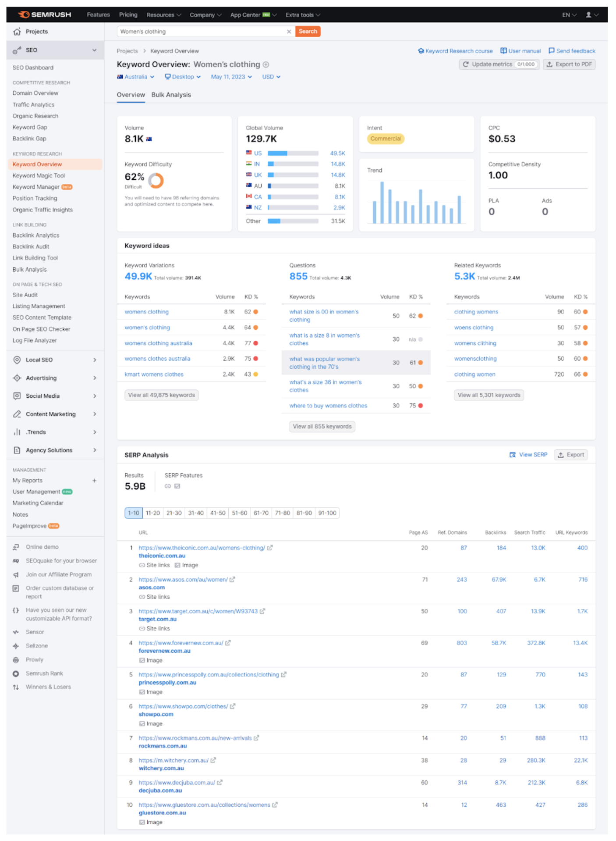Screen dimensions: 616x841
Task: Click the Prowly globe icon
Action: point(16,659)
